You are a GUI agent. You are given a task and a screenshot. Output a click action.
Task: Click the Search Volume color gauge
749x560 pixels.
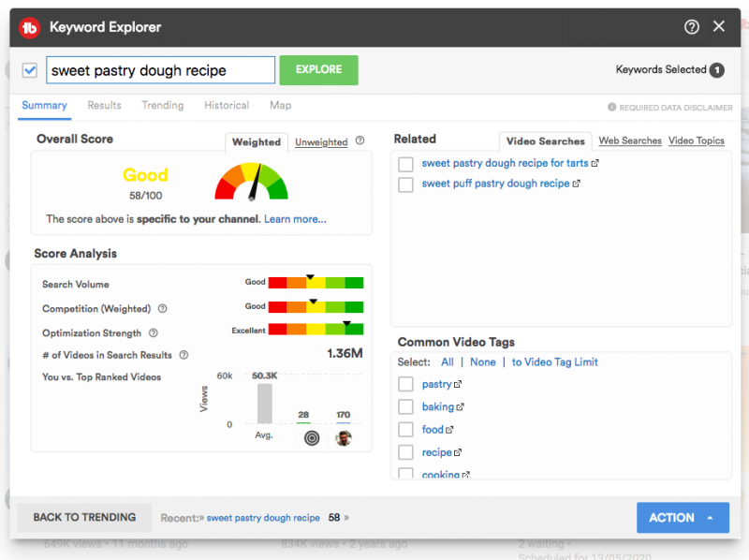[316, 283]
